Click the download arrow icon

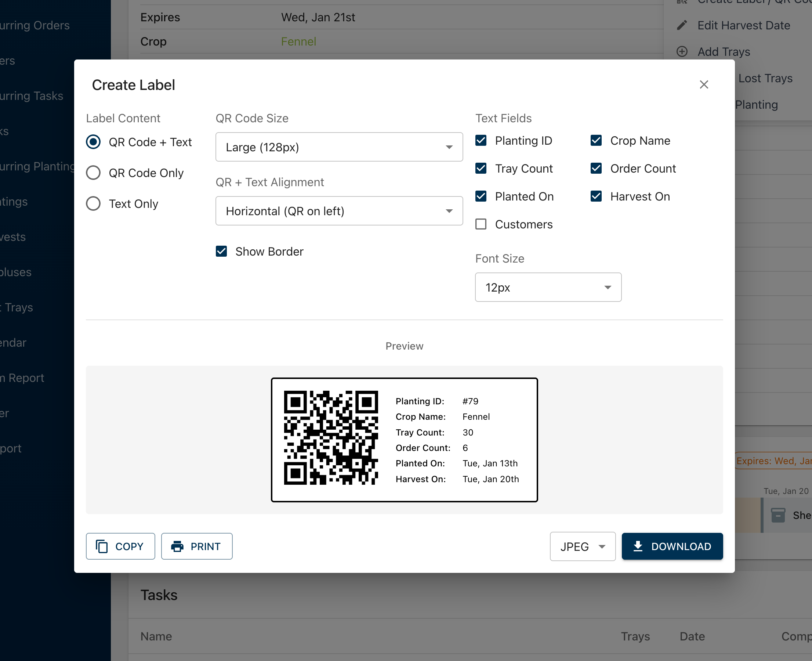pos(638,546)
